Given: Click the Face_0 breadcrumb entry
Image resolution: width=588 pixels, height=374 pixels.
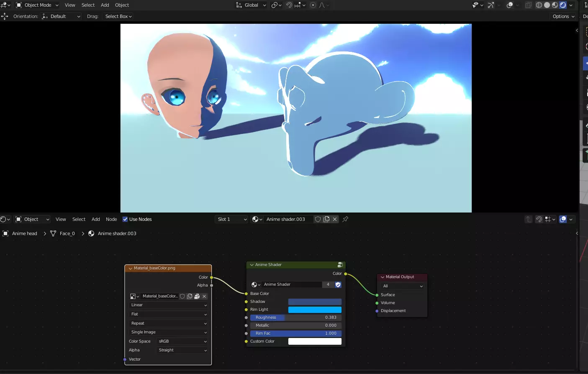Looking at the screenshot, I should click(x=67, y=233).
